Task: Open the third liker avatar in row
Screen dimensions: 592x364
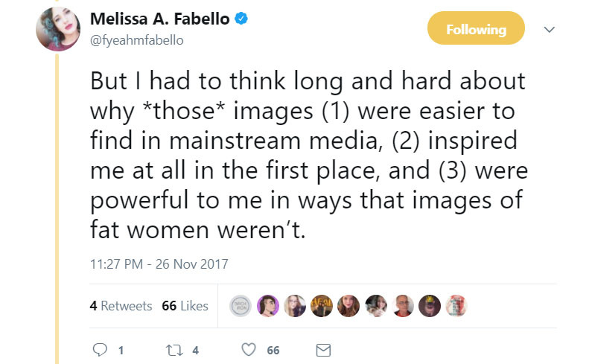Action: point(294,306)
